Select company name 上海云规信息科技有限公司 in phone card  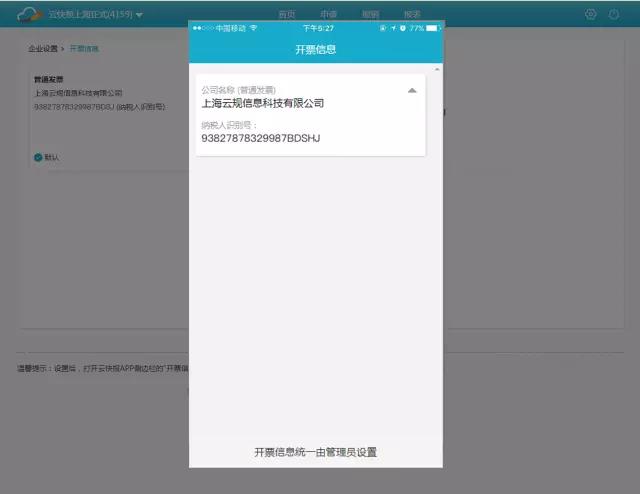[x=263, y=103]
